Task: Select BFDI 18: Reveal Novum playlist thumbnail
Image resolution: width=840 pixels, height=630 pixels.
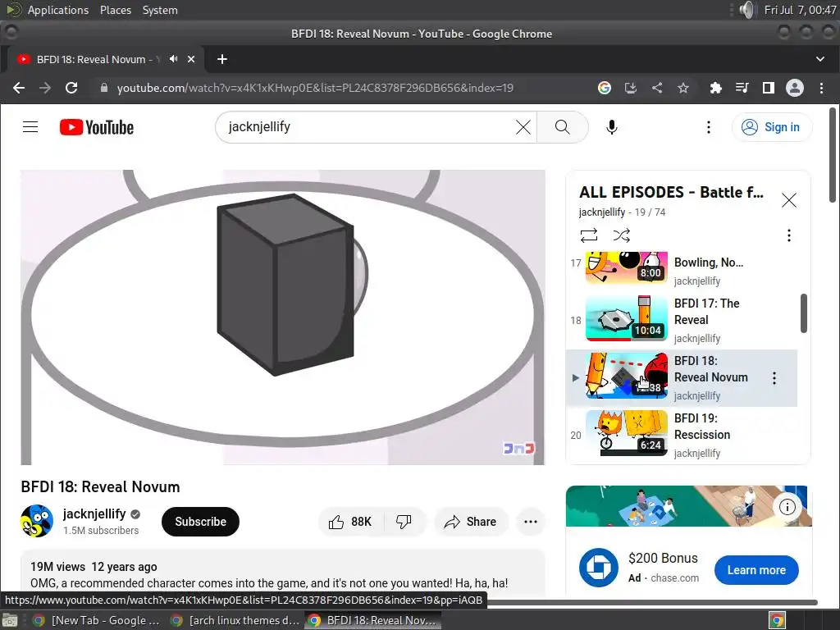Action: 626,376
